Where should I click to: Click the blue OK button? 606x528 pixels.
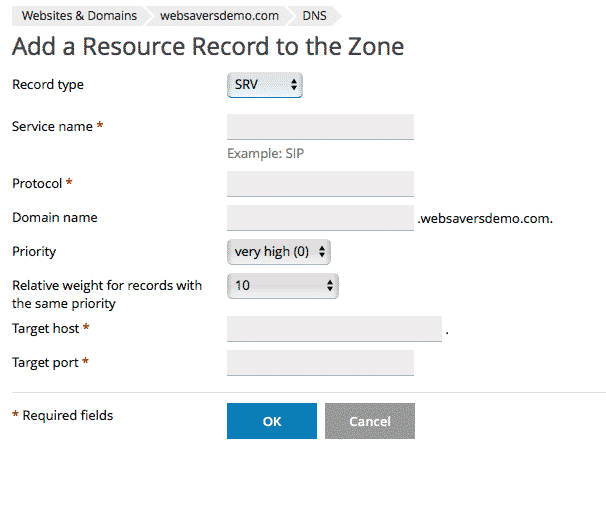tap(272, 421)
